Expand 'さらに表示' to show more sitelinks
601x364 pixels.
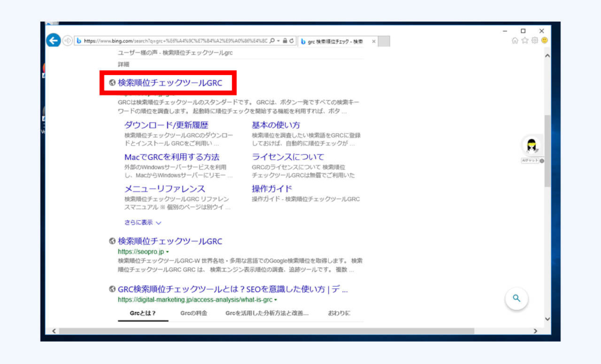click(143, 222)
